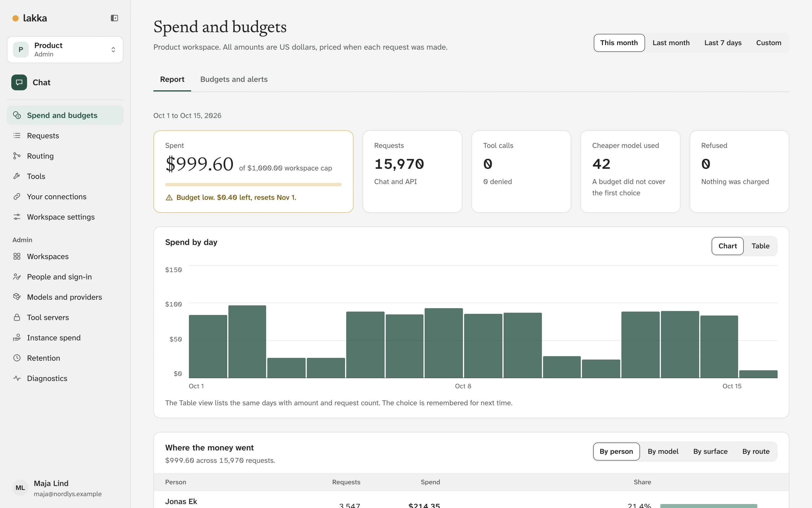The width and height of the screenshot is (812, 508).
Task: Select the This month range
Action: (619, 43)
